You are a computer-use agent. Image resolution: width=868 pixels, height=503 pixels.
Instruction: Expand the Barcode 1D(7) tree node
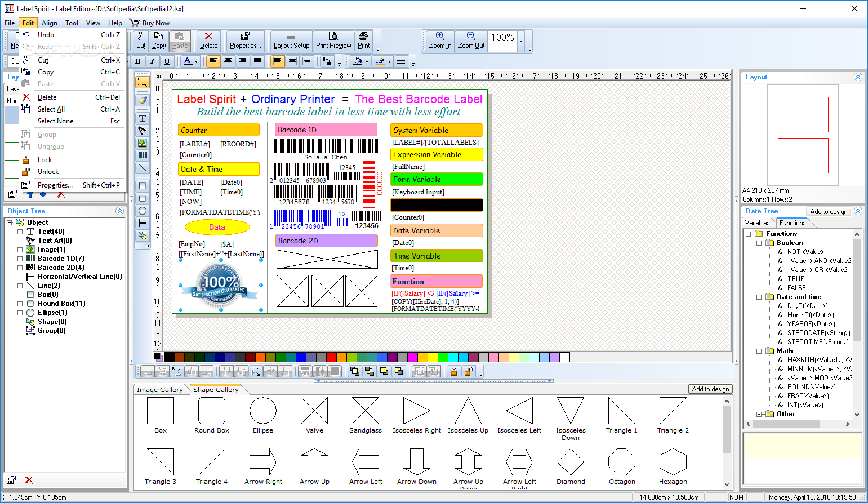tap(20, 259)
